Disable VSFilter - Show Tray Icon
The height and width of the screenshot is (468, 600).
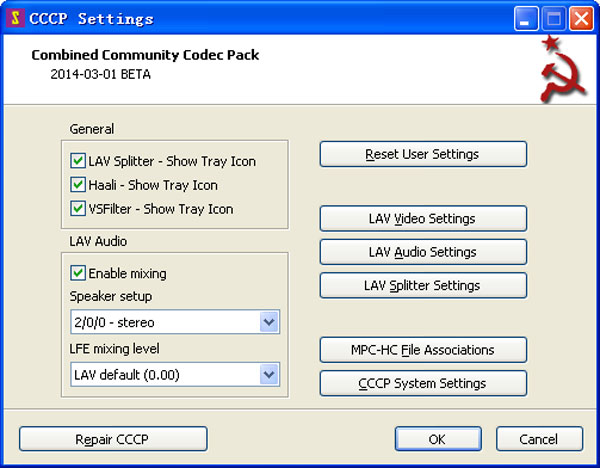coord(78,209)
